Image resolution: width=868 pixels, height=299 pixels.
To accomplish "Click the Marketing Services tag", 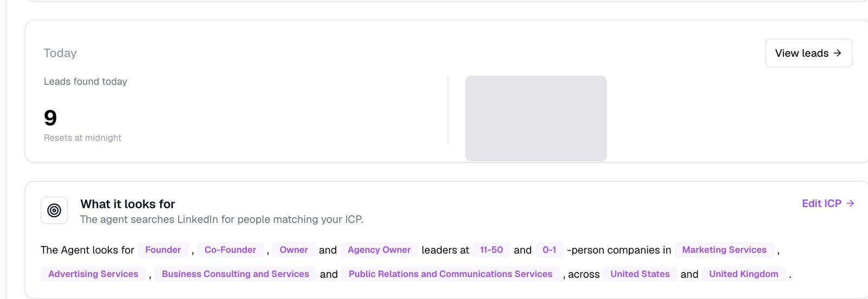I will (x=724, y=250).
